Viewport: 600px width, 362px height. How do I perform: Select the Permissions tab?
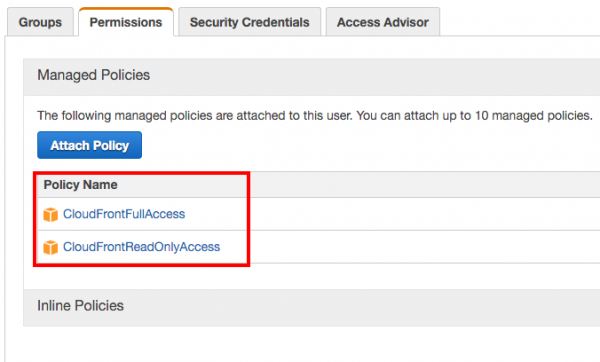coord(126,22)
